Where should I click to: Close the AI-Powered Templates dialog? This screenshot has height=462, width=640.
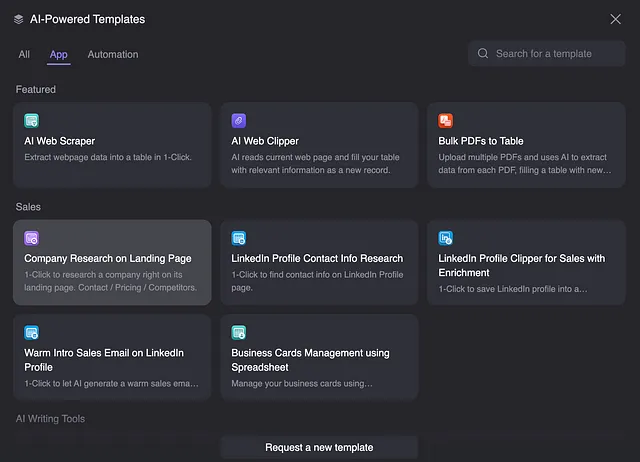616,19
